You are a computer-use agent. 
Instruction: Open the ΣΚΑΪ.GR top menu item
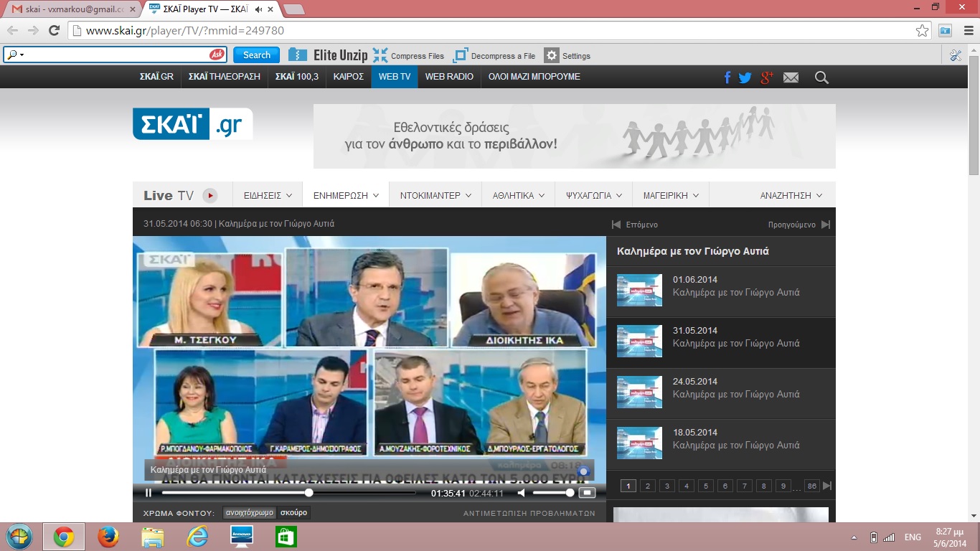pyautogui.click(x=156, y=77)
